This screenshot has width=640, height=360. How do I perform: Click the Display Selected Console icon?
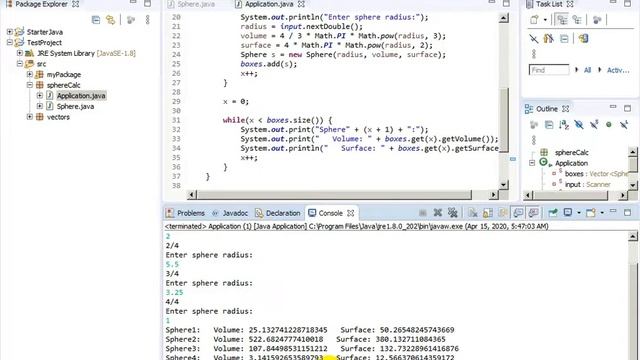(568, 212)
